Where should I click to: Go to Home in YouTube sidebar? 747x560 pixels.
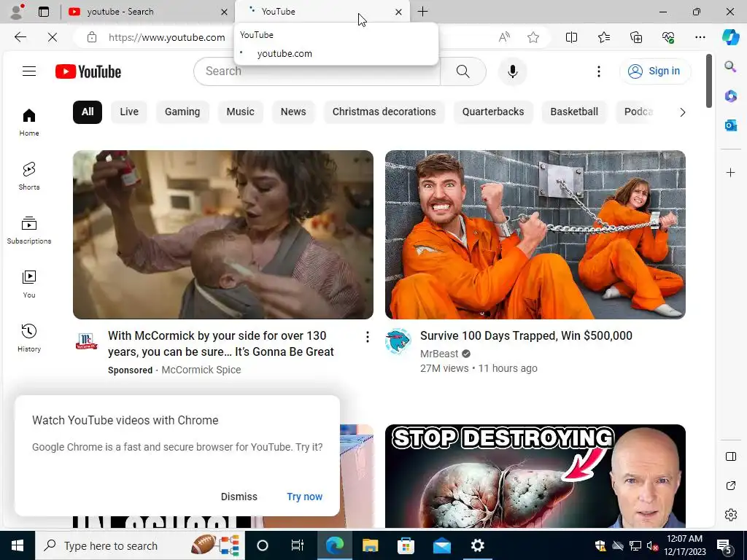click(x=29, y=122)
